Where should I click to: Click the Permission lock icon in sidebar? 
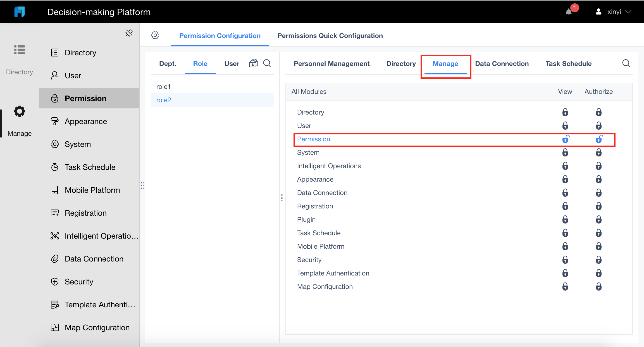[x=55, y=98]
